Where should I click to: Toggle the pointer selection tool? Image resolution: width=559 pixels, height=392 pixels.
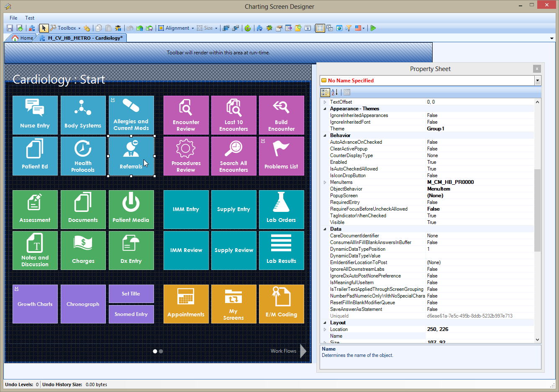[x=44, y=28]
